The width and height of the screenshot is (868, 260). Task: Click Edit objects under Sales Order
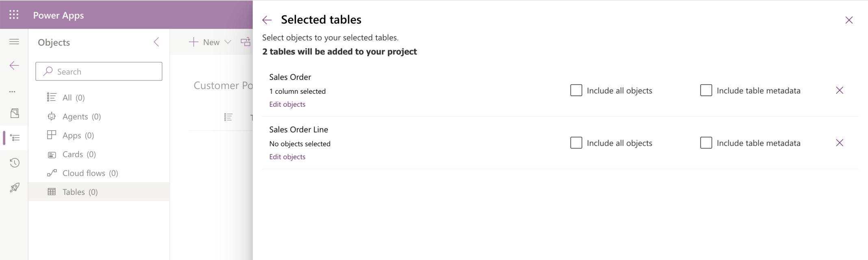point(287,104)
